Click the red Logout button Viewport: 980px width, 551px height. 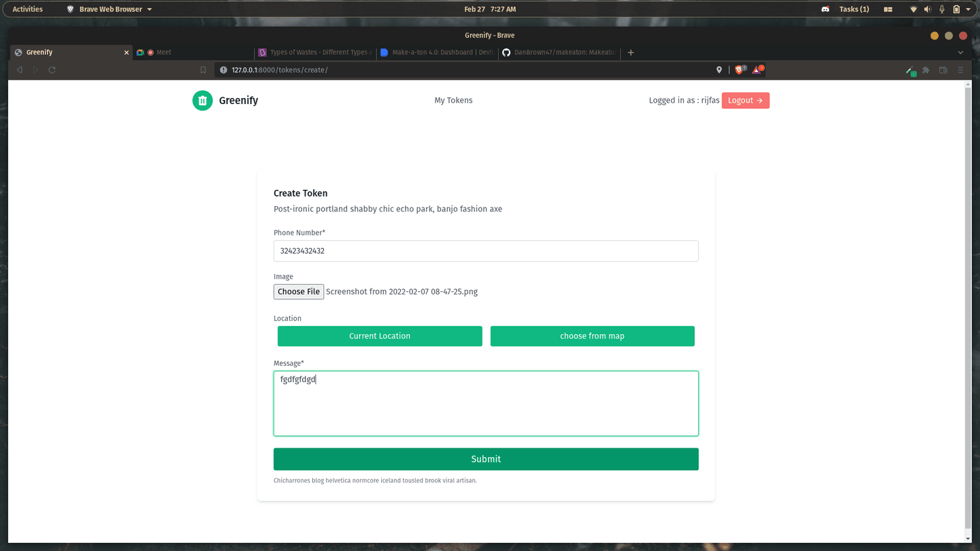coord(745,101)
